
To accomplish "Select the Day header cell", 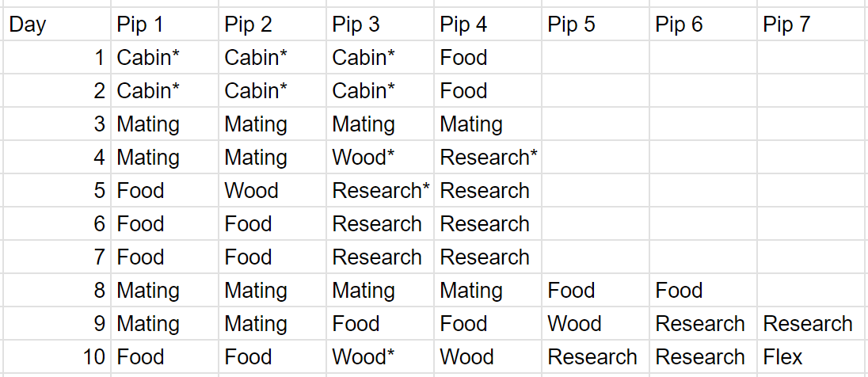I will pyautogui.click(x=55, y=25).
